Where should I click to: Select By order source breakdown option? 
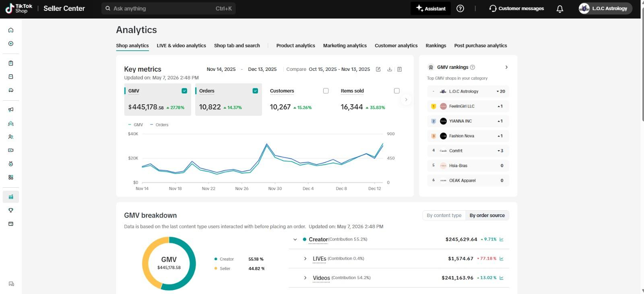pyautogui.click(x=487, y=215)
